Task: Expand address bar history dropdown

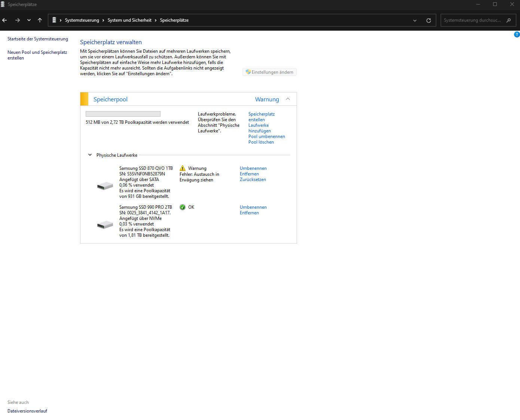Action: pos(415,21)
